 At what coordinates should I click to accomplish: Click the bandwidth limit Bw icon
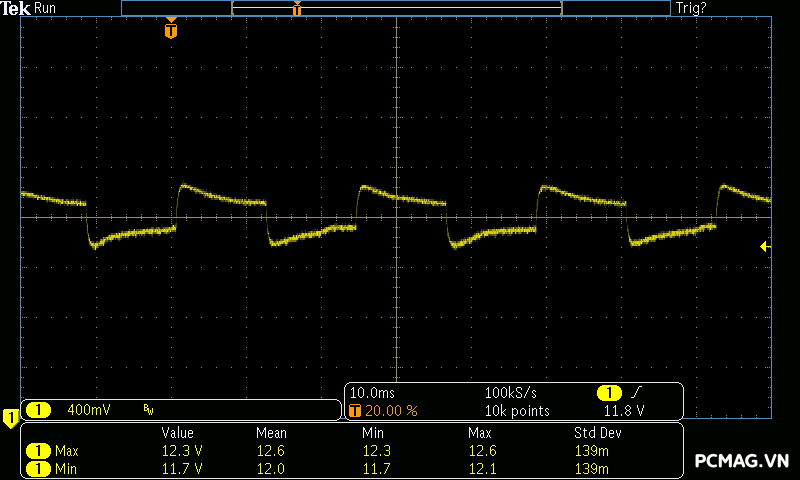(148, 410)
